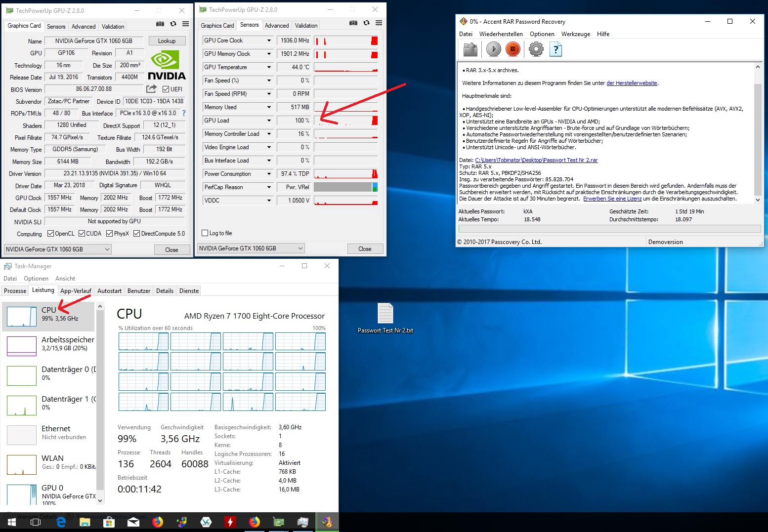Open hamburger menu in GPU-Z Graphics Card window

pos(185,24)
